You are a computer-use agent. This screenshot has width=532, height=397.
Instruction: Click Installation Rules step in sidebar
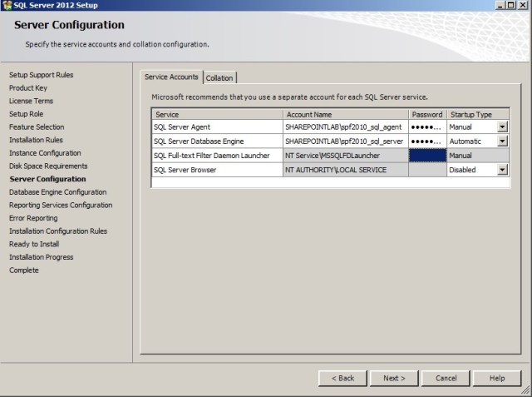[x=36, y=140]
